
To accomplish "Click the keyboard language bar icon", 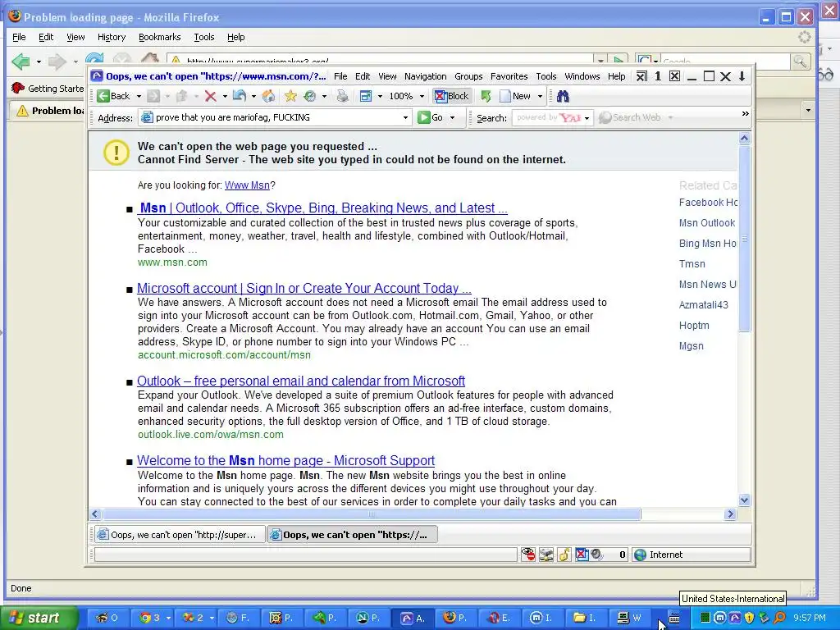I will click(x=674, y=619).
